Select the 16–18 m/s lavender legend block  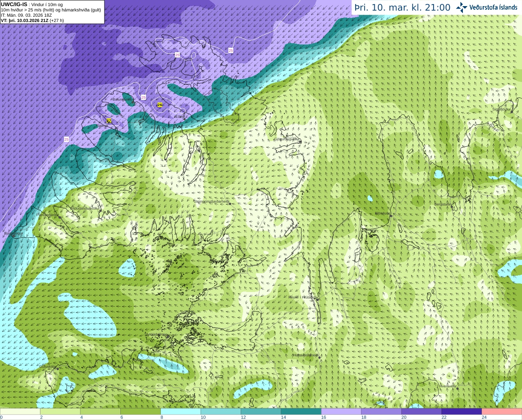(x=341, y=411)
